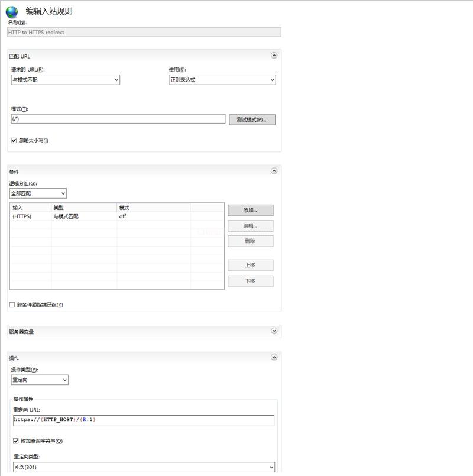Viewport: 473px width, 476px height.
Task: Collapse the 条件 section
Action: click(x=274, y=171)
